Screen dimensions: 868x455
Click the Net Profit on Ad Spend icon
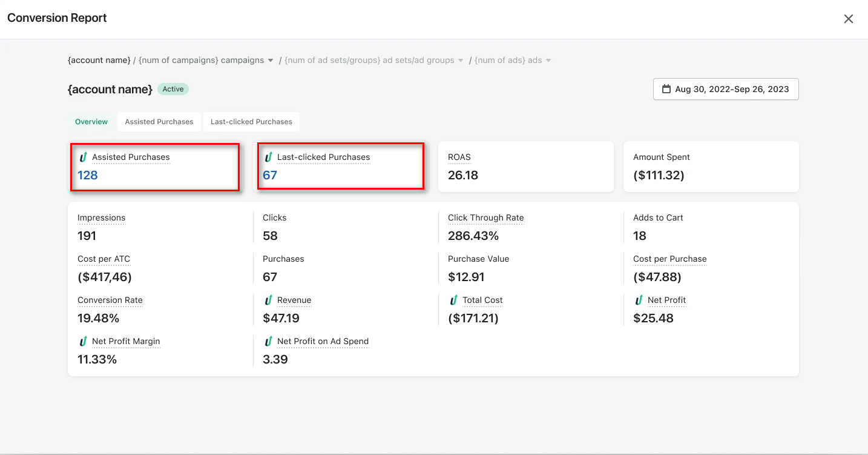click(268, 341)
